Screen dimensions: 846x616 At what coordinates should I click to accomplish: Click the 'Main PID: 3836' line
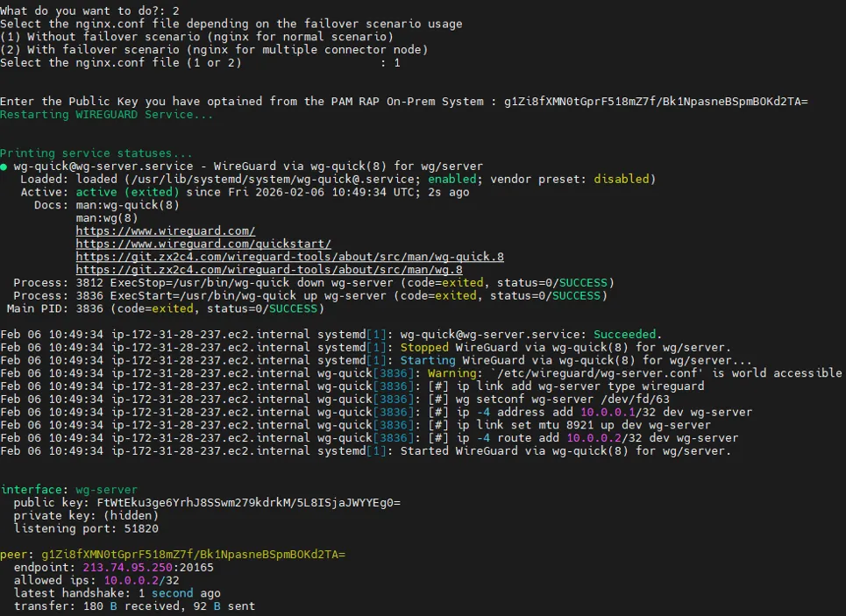(x=165, y=308)
